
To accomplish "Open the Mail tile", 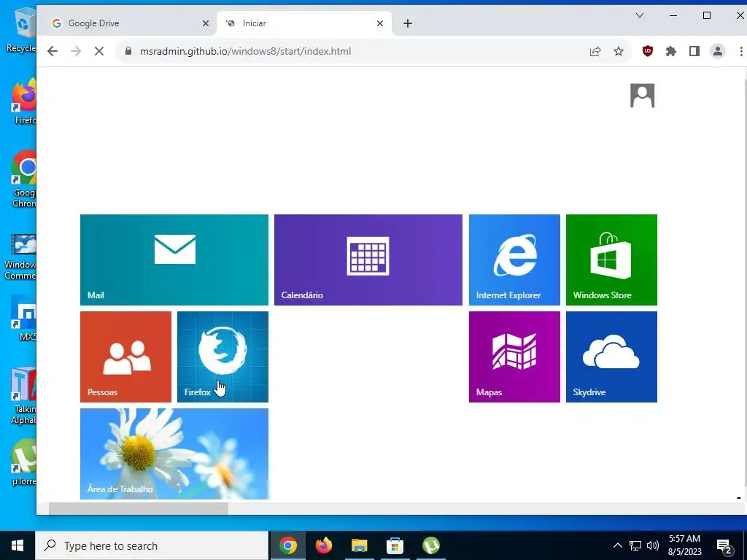I will point(174,260).
